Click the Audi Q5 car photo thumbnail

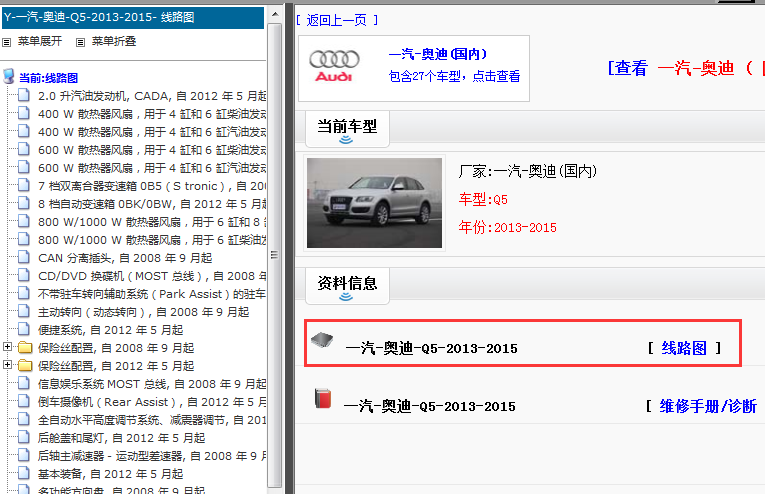point(374,203)
